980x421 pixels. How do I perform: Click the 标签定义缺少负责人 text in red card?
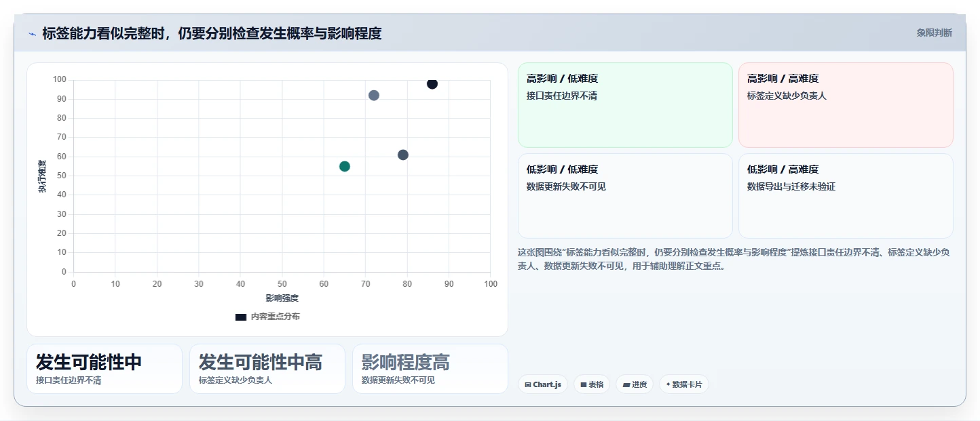coord(787,96)
